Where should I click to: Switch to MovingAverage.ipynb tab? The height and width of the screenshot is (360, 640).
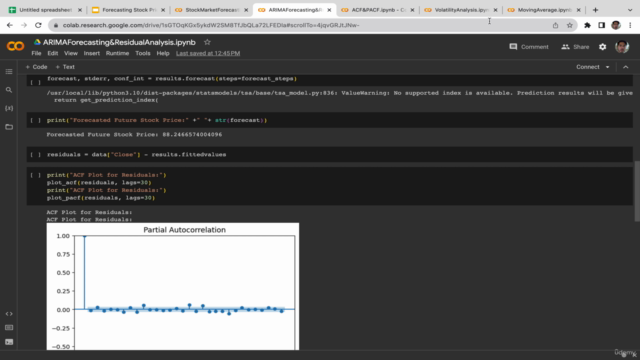click(544, 10)
